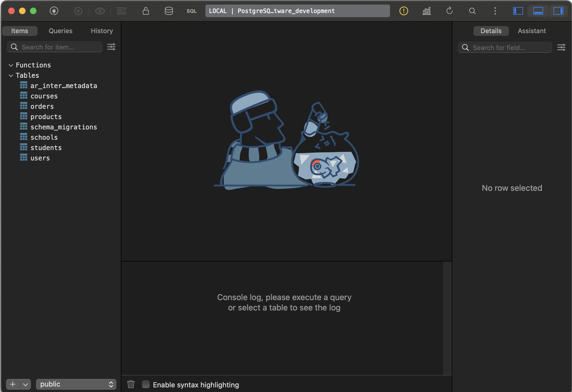Enable syntax highlighting checkbox
Viewport: 572px width, 392px height.
pyautogui.click(x=146, y=384)
